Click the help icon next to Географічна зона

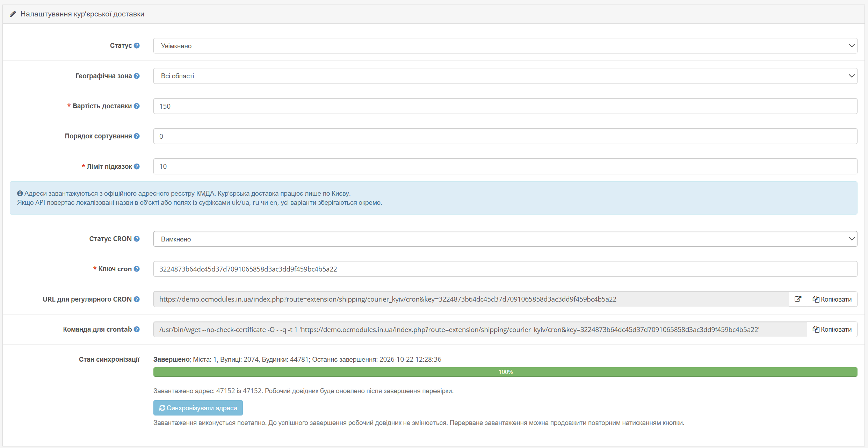click(137, 76)
